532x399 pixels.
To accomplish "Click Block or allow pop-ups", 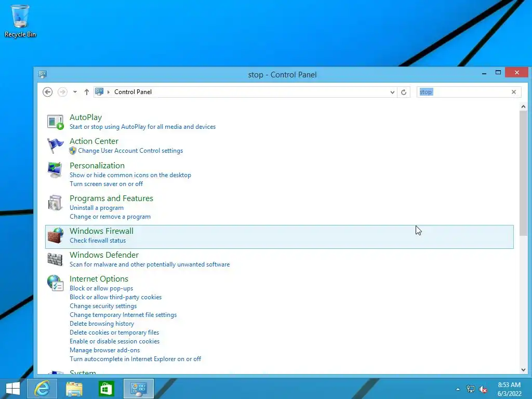I will tap(101, 288).
